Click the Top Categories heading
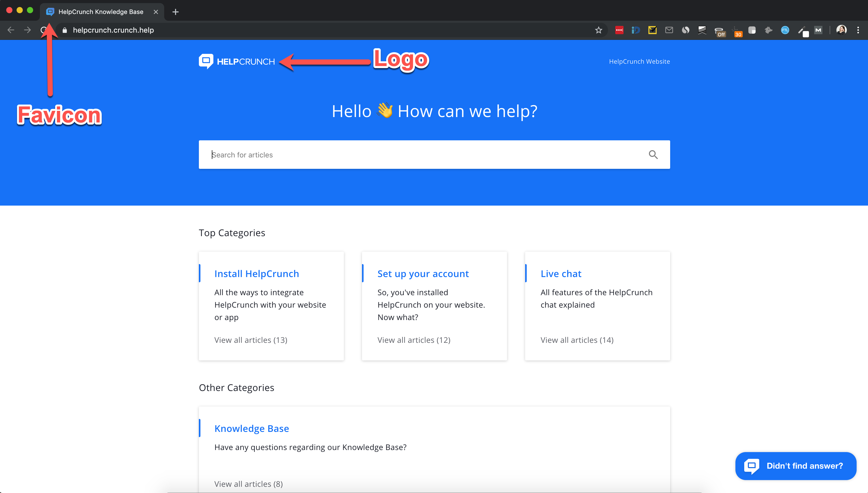The height and width of the screenshot is (493, 868). click(232, 233)
